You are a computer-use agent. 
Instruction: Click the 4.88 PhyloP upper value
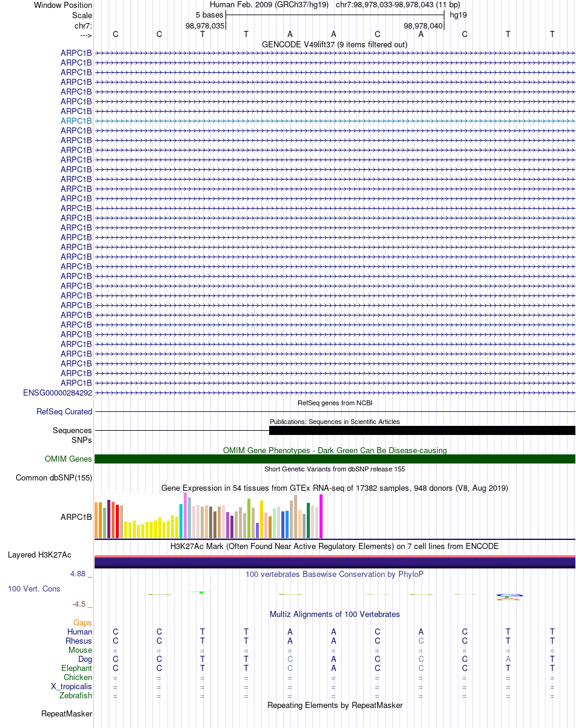(x=81, y=573)
